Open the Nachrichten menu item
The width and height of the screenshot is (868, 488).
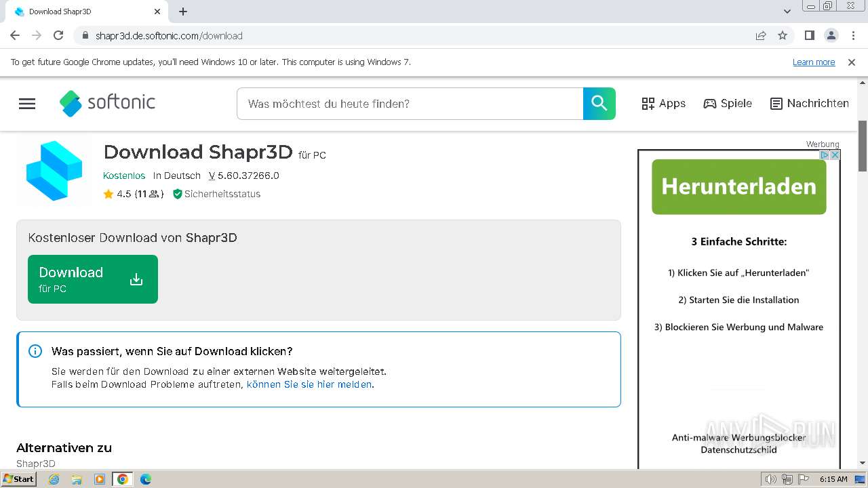[x=810, y=104]
